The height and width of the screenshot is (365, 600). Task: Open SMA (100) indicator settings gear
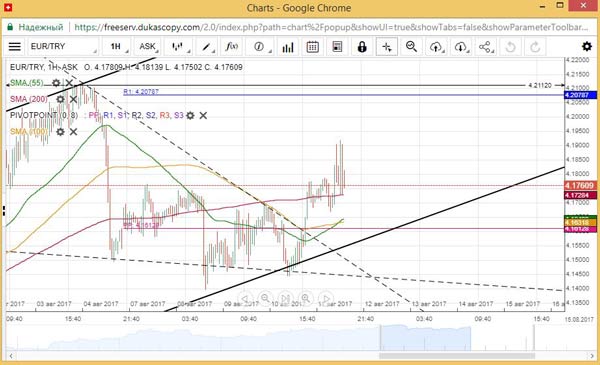pyautogui.click(x=60, y=132)
